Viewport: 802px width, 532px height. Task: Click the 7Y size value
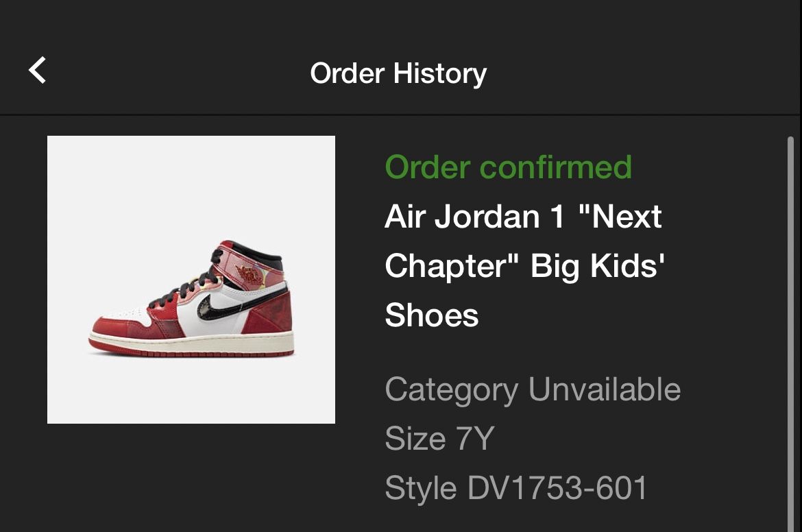tap(474, 439)
